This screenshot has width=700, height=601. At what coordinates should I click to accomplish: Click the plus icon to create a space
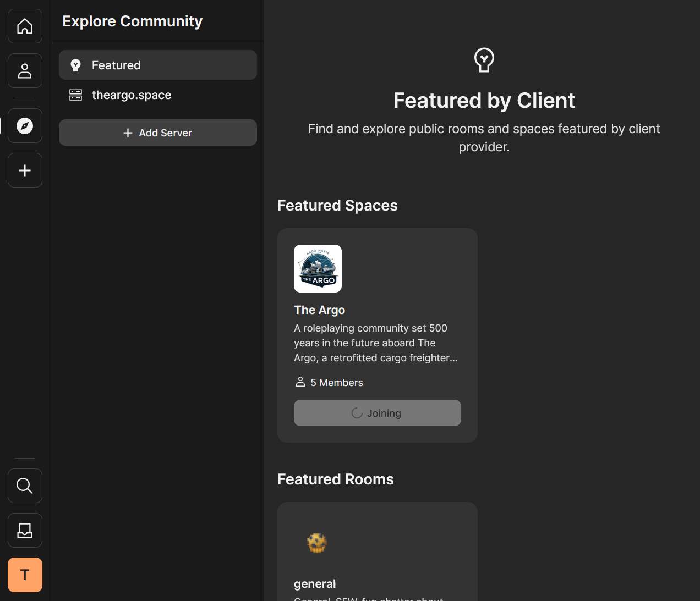pyautogui.click(x=25, y=170)
